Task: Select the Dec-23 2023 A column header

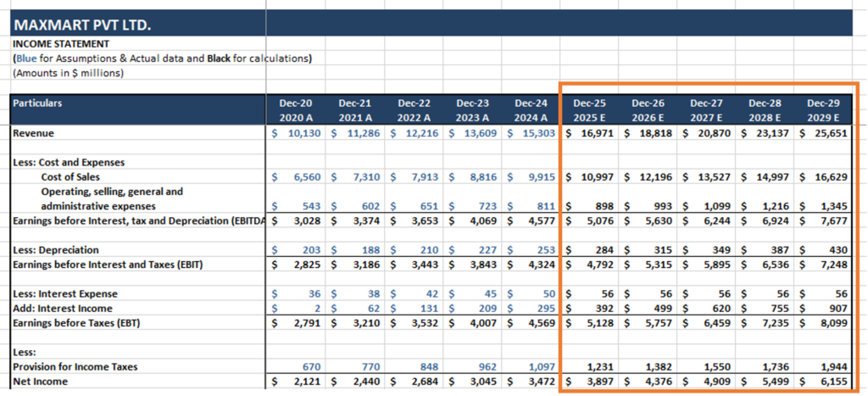Action: point(472,110)
